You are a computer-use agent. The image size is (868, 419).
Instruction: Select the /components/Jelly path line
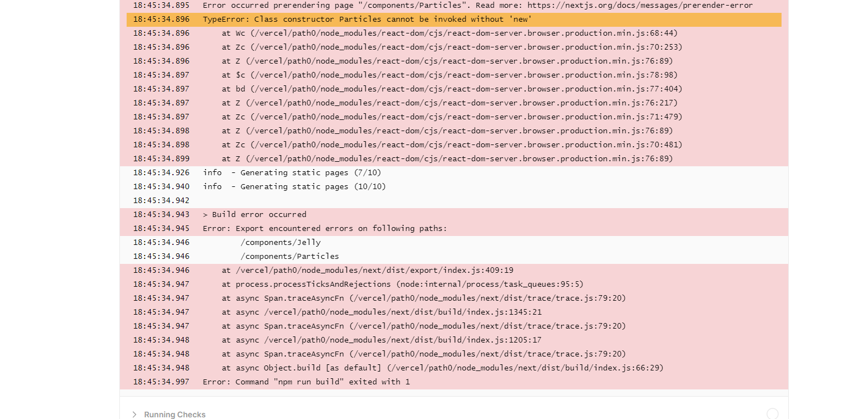(454, 243)
